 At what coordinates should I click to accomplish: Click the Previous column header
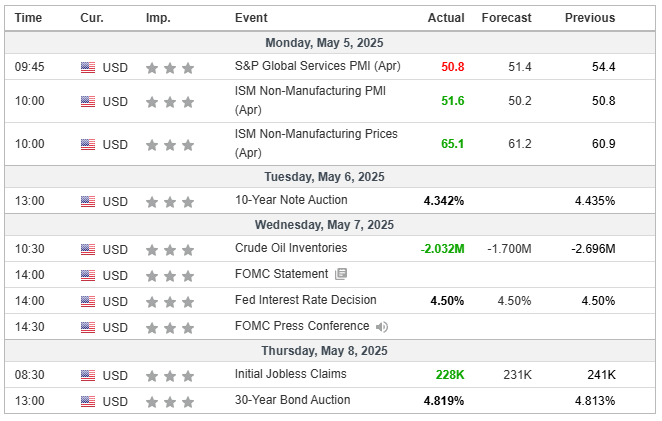[x=590, y=18]
